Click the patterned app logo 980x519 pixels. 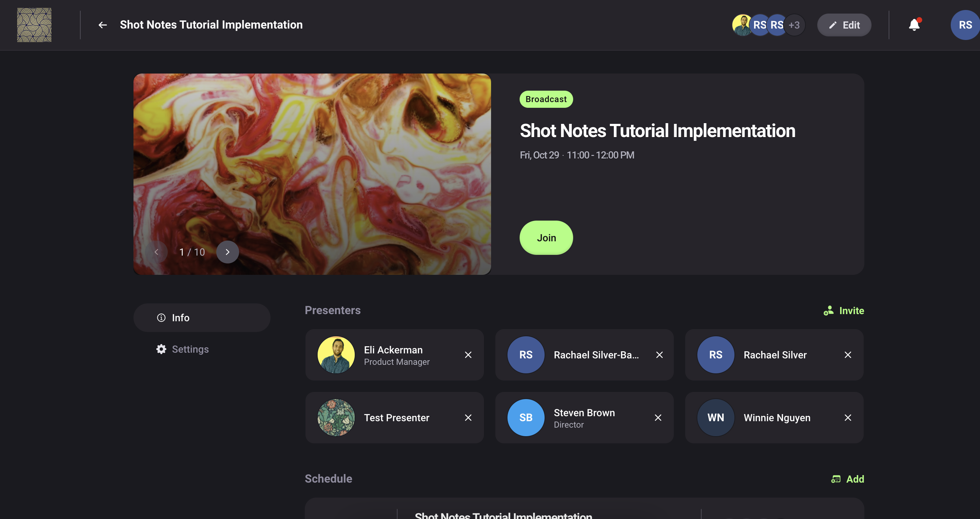(x=34, y=25)
